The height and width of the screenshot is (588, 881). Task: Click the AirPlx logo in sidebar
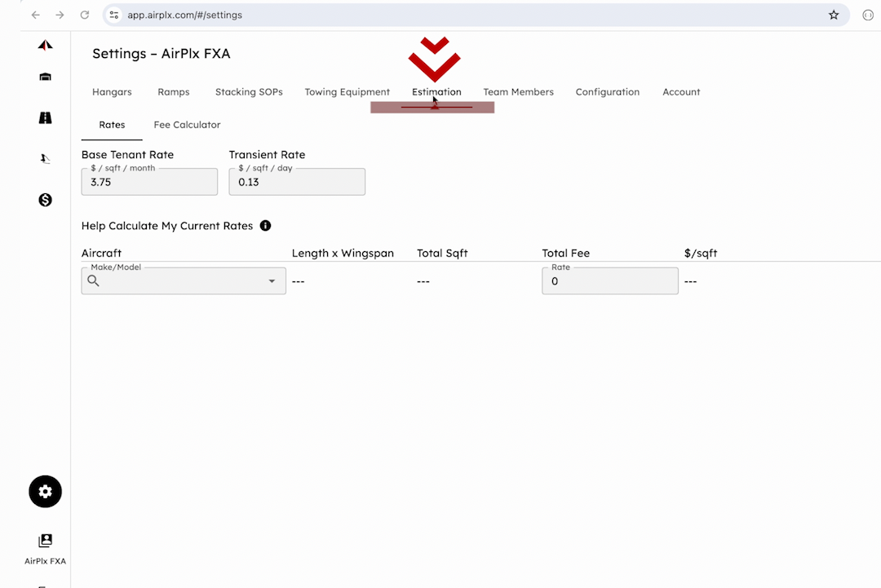[45, 46]
